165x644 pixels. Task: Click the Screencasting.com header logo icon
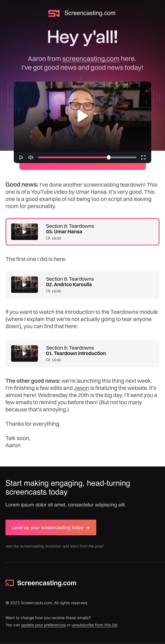pos(54,13)
